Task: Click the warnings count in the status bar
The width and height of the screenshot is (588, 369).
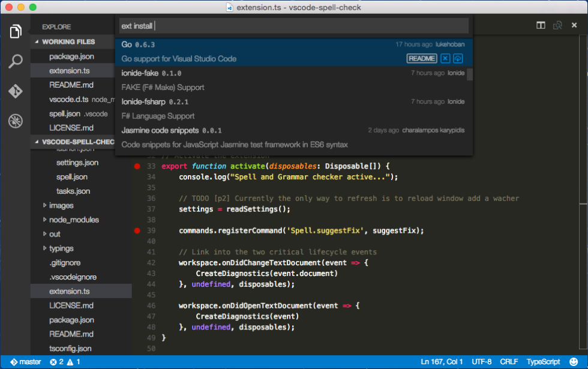Action: 74,362
